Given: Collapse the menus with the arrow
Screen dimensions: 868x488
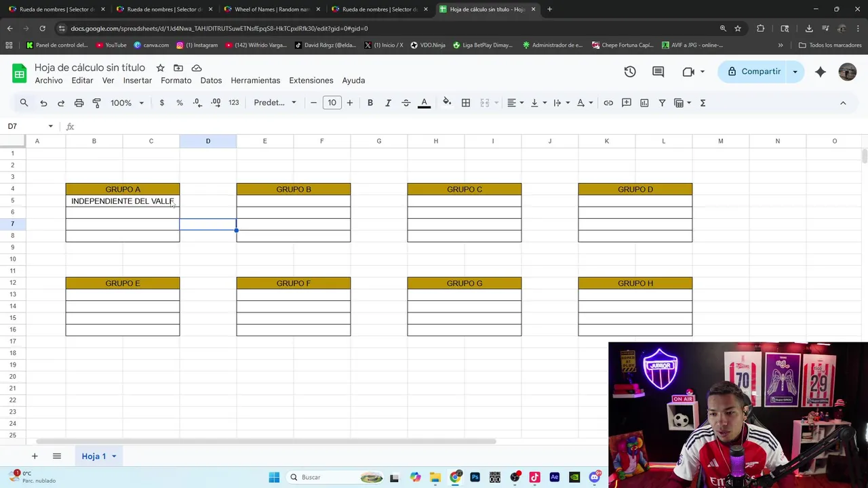Looking at the screenshot, I should click(843, 103).
